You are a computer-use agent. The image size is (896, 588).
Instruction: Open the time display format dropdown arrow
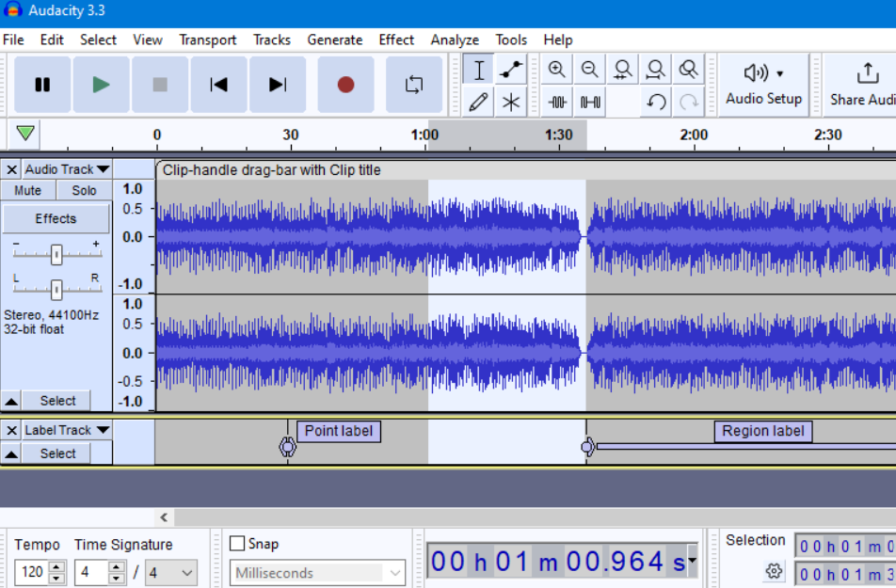click(x=692, y=560)
